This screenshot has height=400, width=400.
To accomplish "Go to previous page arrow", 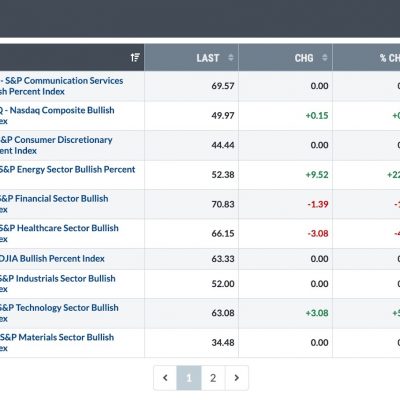I will click(x=165, y=378).
